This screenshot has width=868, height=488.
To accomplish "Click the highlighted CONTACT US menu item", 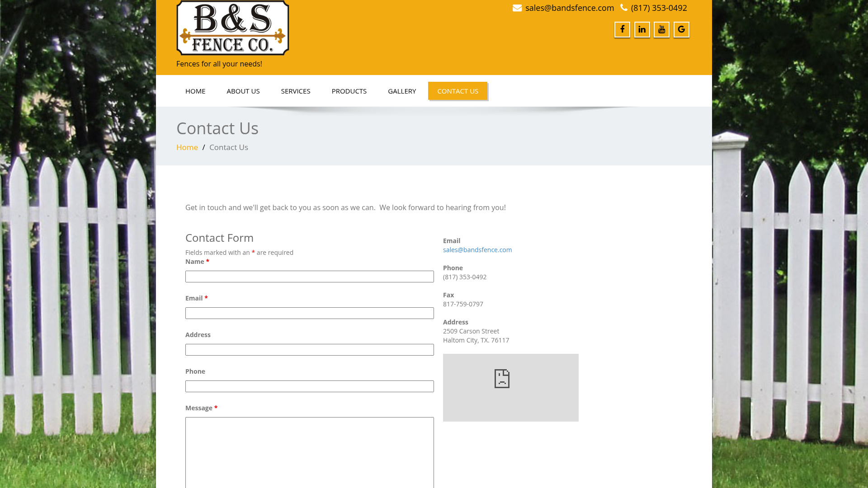I will (x=458, y=91).
